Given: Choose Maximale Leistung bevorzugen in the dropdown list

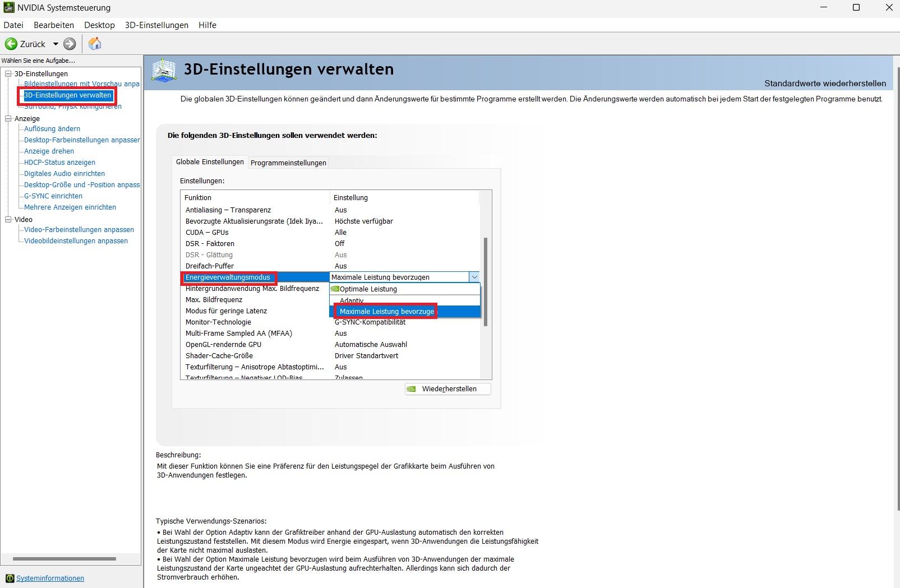Looking at the screenshot, I should (405, 312).
